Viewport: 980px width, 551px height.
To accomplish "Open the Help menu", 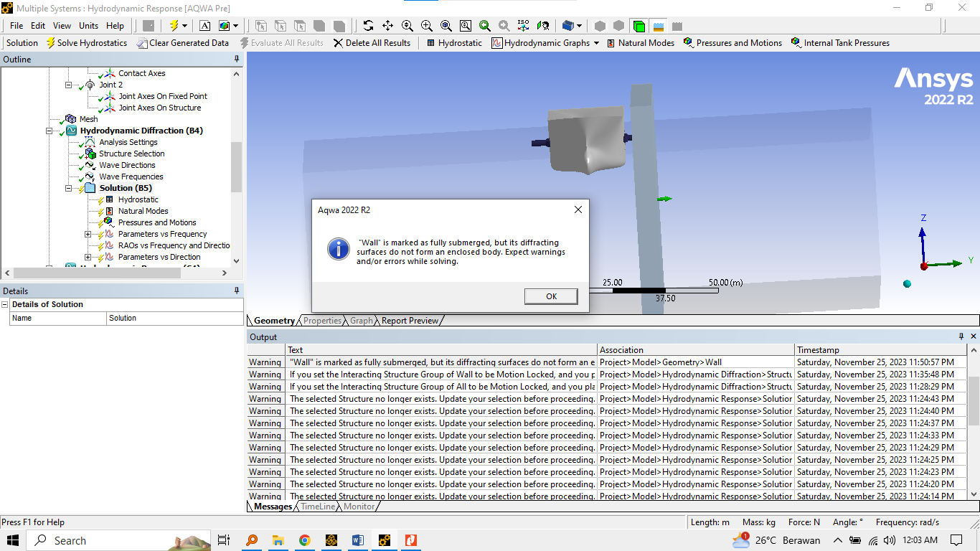I will click(x=115, y=25).
